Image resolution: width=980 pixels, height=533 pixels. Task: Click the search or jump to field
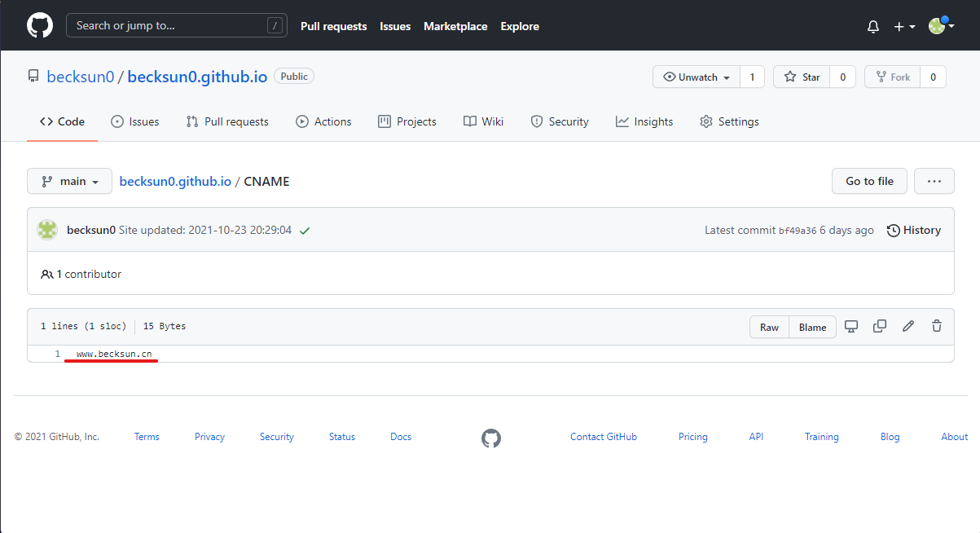tap(177, 26)
